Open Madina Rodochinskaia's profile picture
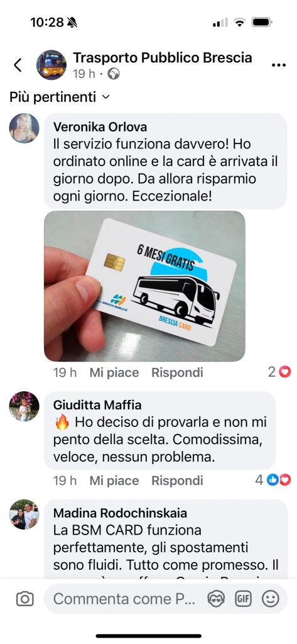The width and height of the screenshot is (297, 644). click(x=24, y=514)
